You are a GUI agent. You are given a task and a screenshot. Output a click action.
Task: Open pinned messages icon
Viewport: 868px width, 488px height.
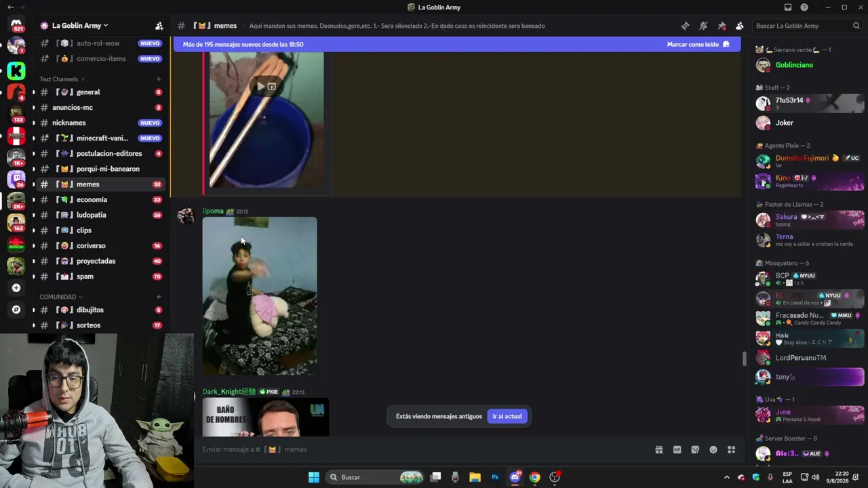[x=722, y=26]
